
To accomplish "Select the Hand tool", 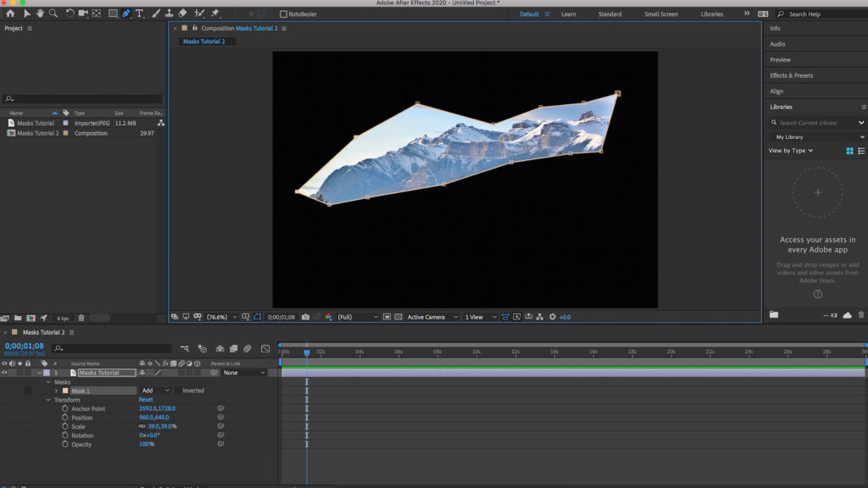I will [40, 14].
